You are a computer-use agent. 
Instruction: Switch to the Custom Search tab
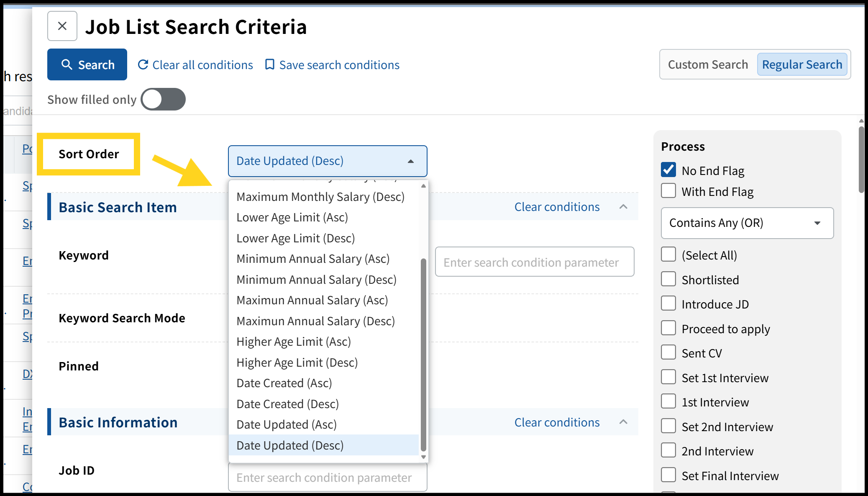(708, 64)
